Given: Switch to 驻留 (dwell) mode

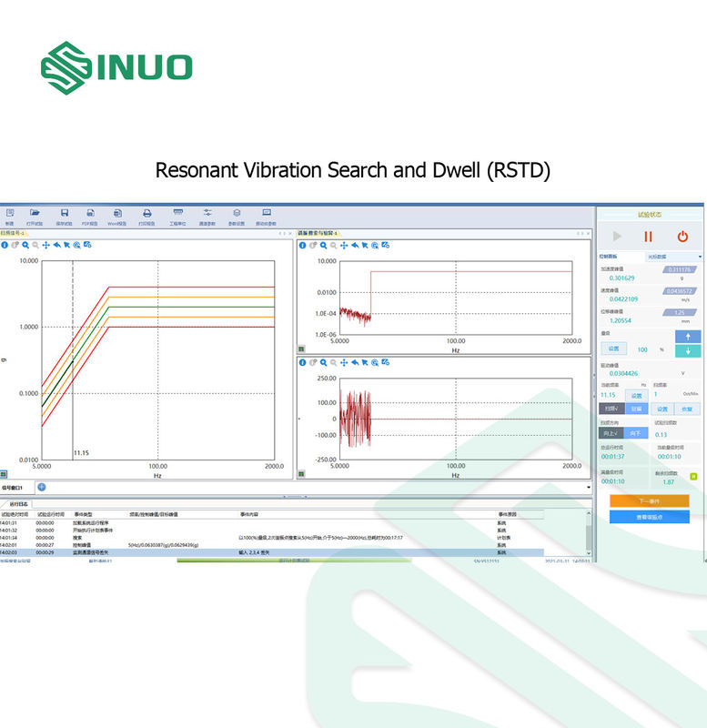Looking at the screenshot, I should click(636, 409).
